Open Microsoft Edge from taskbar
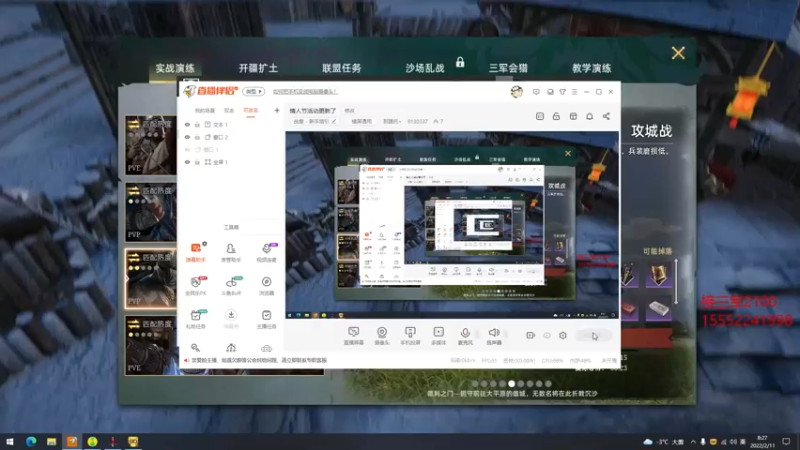 click(31, 441)
